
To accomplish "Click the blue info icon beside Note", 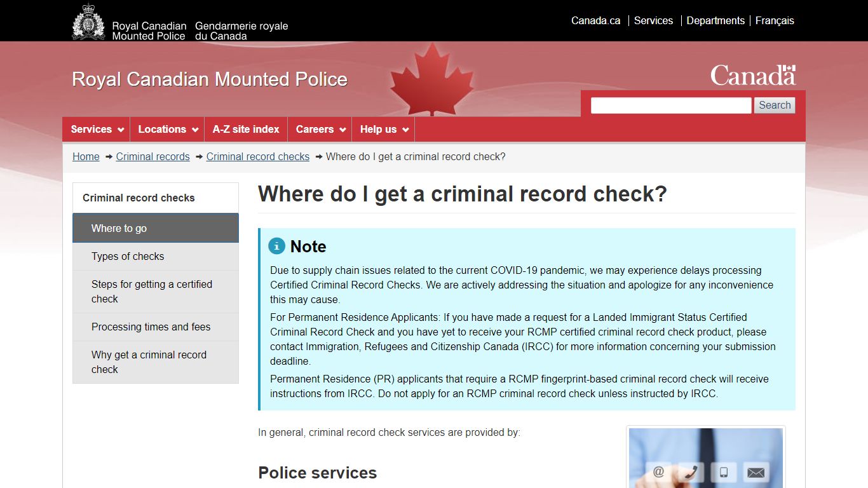I will 276,246.
